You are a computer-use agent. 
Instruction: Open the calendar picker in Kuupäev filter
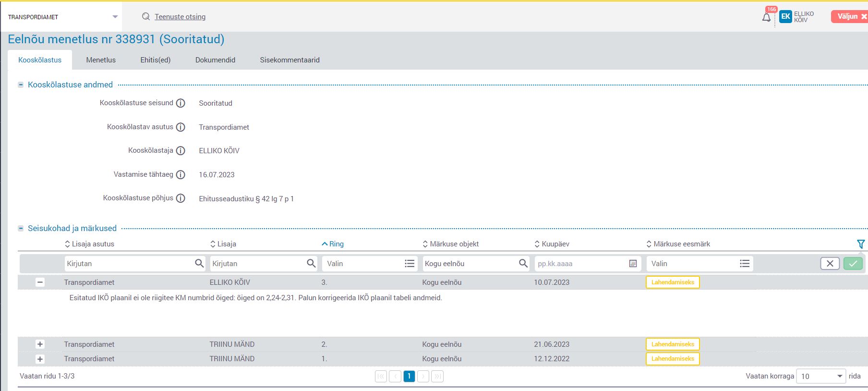pos(633,264)
